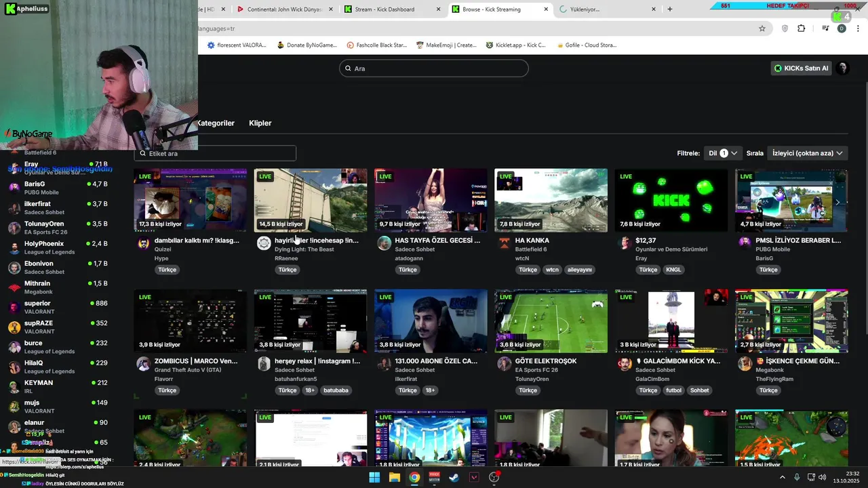The image size is (868, 488).
Task: Click Quizei channel avatar
Action: coord(143,244)
